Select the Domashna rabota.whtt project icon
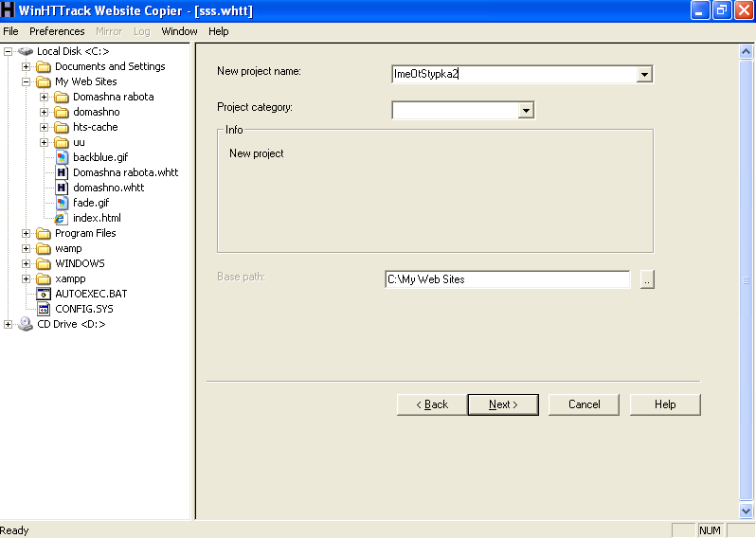This screenshot has height=538, width=756. pyautogui.click(x=62, y=172)
